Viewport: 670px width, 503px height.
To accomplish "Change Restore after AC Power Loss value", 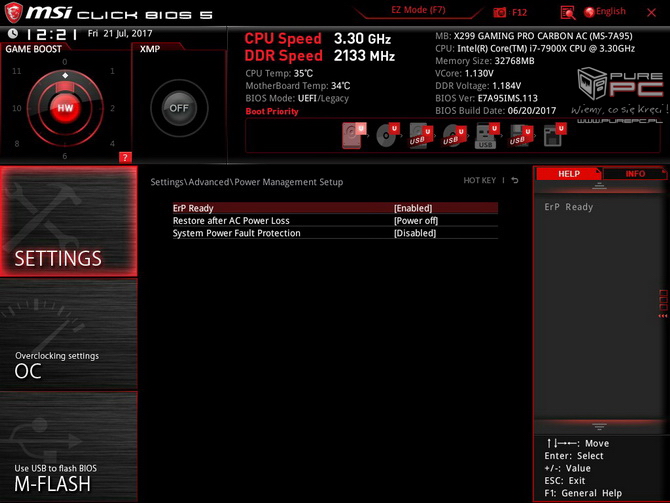I will (x=416, y=221).
